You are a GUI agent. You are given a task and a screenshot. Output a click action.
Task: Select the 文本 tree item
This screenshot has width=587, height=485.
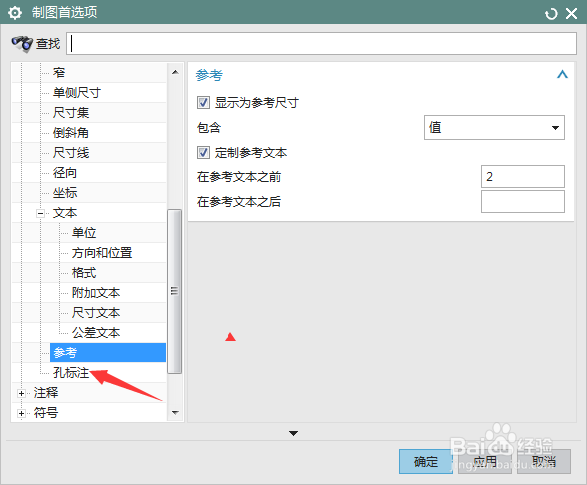tap(65, 213)
